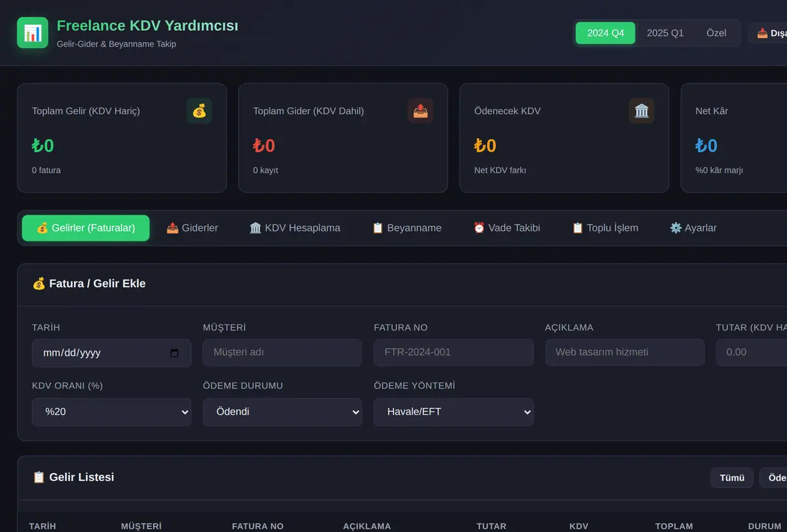Click the outbox icon on Toplam Gider card
The image size is (787, 532).
[x=420, y=111]
